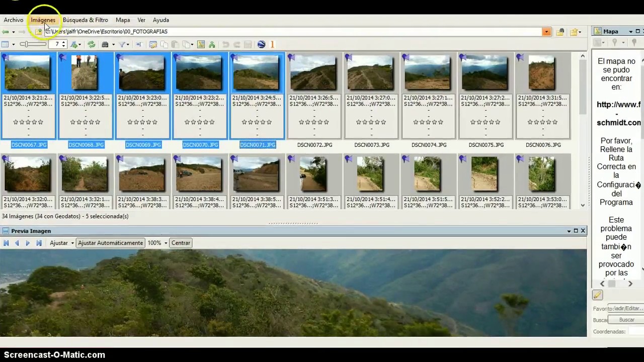Maximize the Previa Imagen panel
The height and width of the screenshot is (362, 644).
tap(576, 231)
